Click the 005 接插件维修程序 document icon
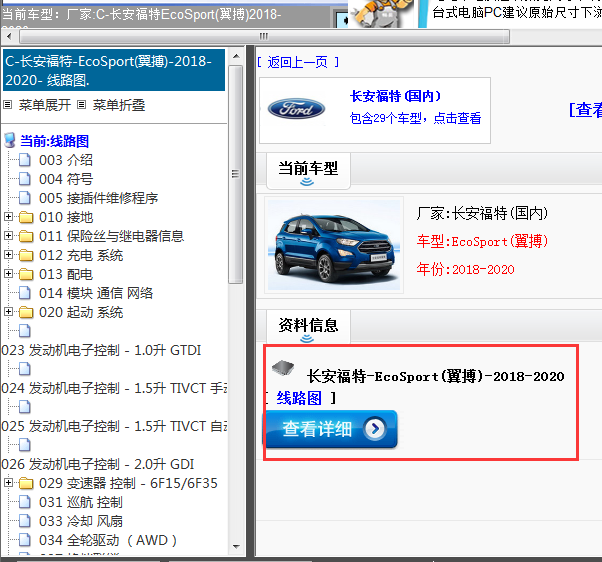The height and width of the screenshot is (562, 602). pos(25,198)
